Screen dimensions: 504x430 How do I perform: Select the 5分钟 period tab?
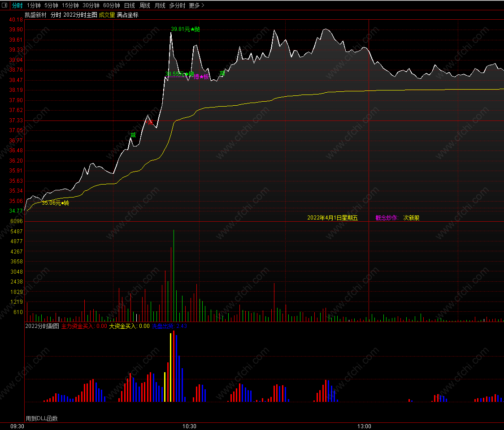(x=51, y=5)
